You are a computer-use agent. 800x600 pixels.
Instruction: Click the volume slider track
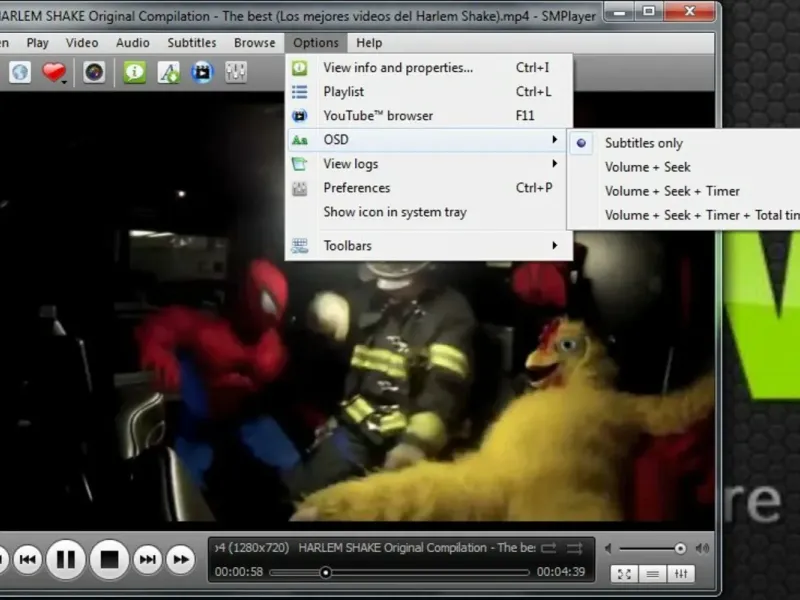(x=650, y=548)
